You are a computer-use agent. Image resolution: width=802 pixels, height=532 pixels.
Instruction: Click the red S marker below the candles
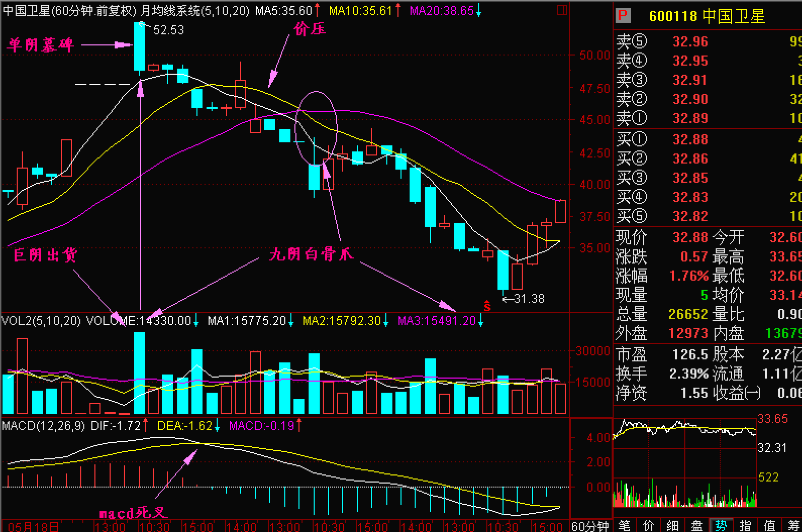point(487,305)
